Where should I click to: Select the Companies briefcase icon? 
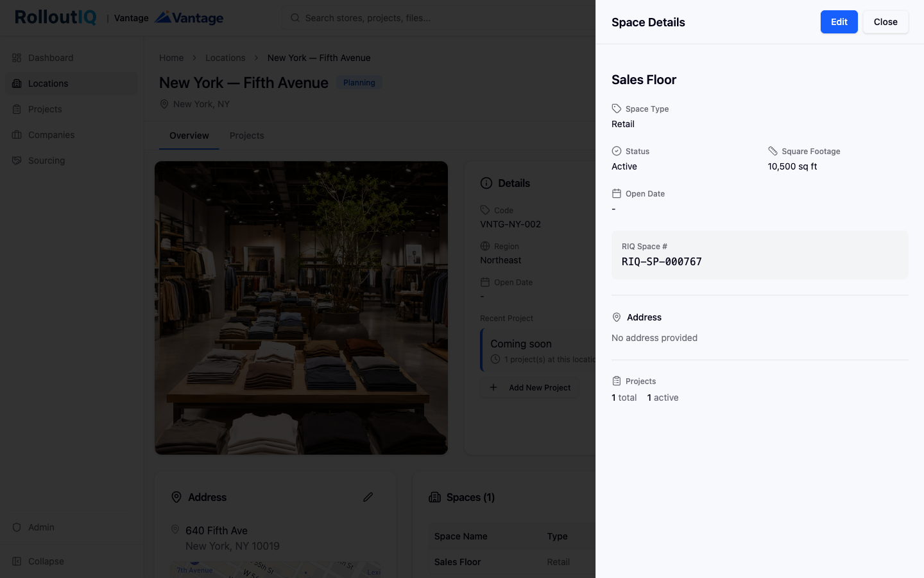click(x=17, y=135)
